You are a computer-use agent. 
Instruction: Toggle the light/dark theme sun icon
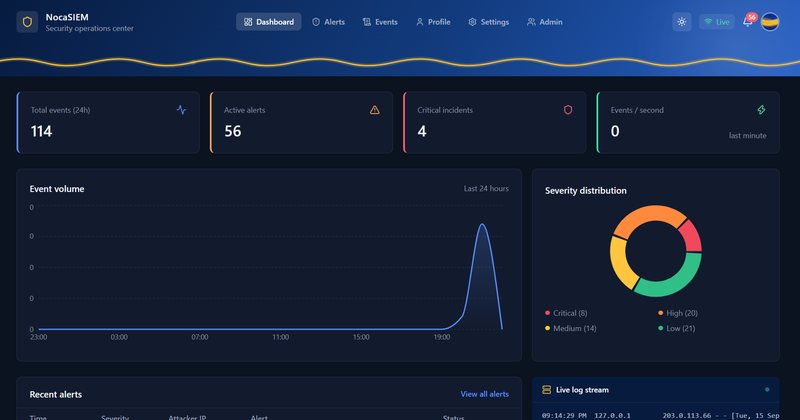tap(682, 22)
